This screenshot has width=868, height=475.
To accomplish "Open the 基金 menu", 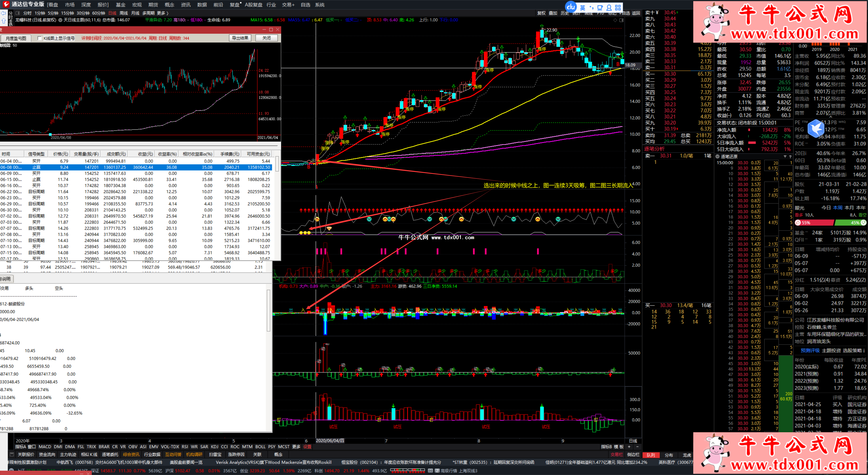I will pyautogui.click(x=120, y=5).
